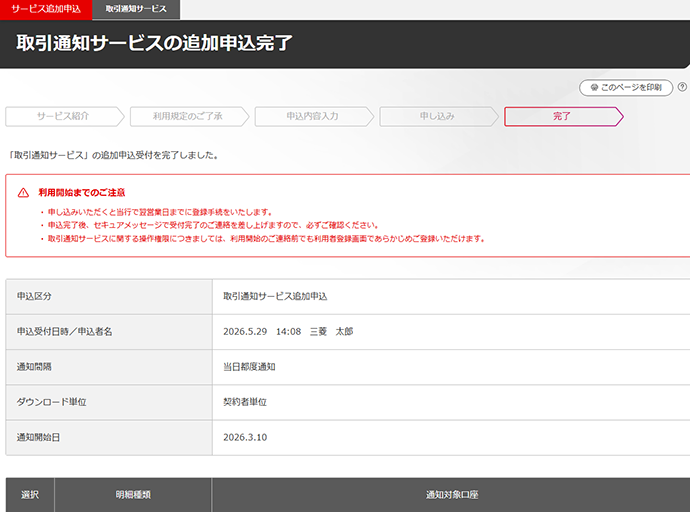Click the printer icon in the print button
690x512 pixels.
click(x=593, y=88)
